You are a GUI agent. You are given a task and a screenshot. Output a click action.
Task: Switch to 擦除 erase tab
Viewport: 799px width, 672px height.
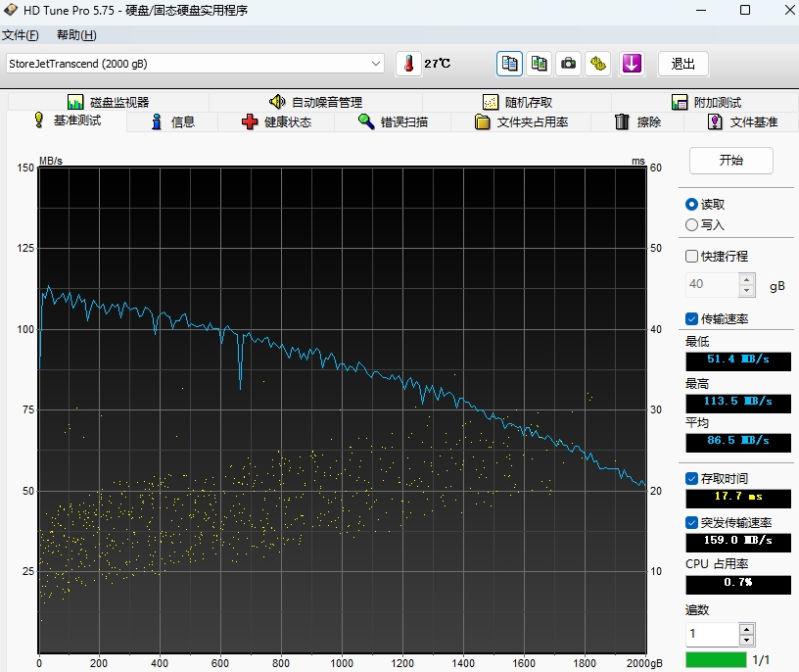point(638,121)
